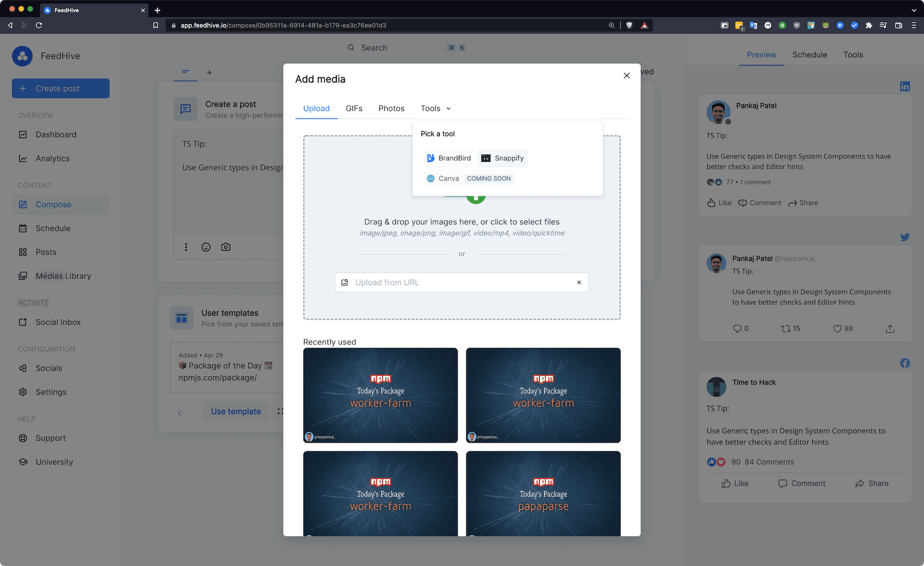Switch to the Photos tab

coord(391,108)
